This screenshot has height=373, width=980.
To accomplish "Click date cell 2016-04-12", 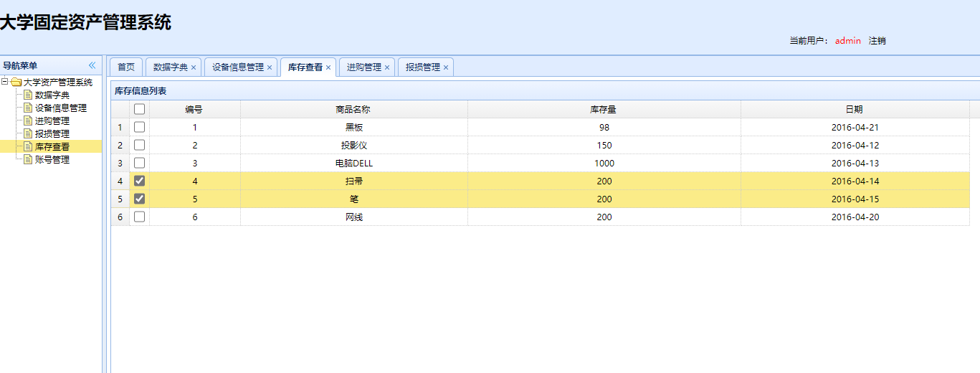I will (x=855, y=145).
